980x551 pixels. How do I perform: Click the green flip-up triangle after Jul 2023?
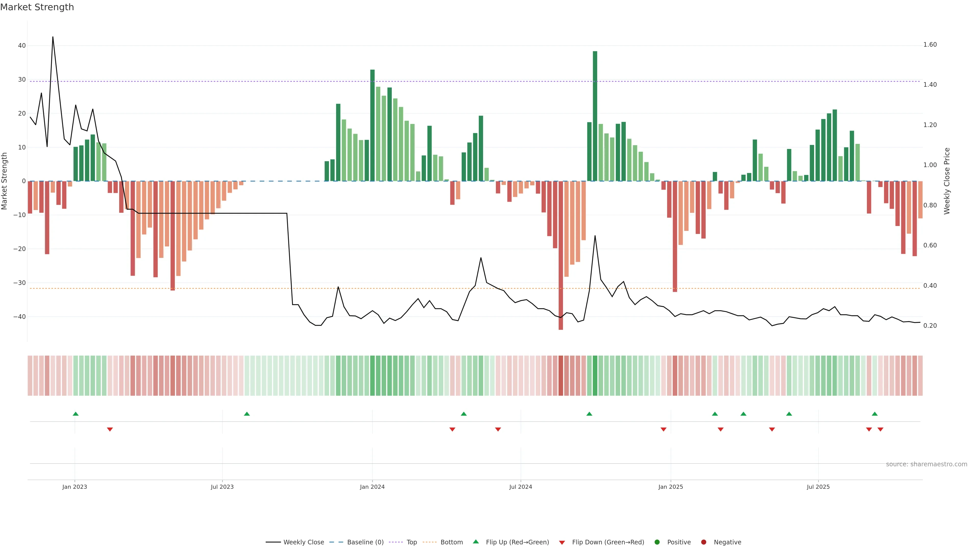coord(247,414)
